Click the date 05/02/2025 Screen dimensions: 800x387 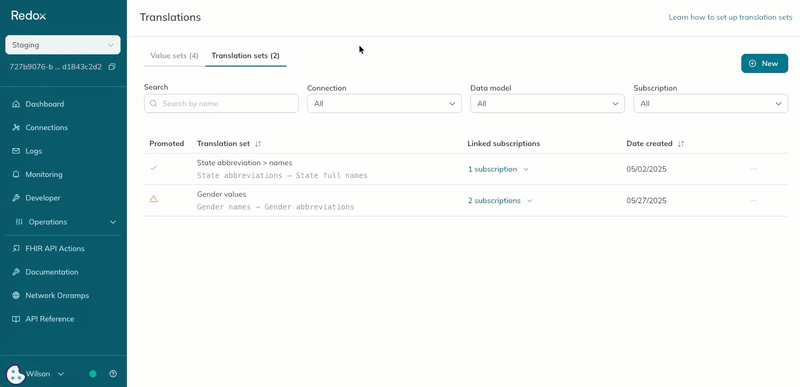tap(646, 169)
